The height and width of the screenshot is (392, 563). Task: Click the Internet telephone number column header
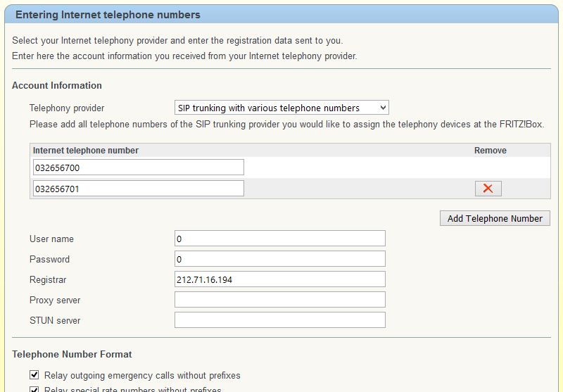pyautogui.click(x=85, y=151)
